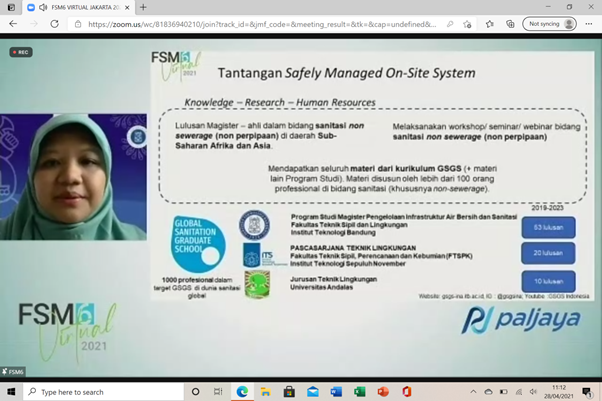This screenshot has width=602, height=401.
Task: Click the volume speaker tray icon
Action: tap(533, 392)
